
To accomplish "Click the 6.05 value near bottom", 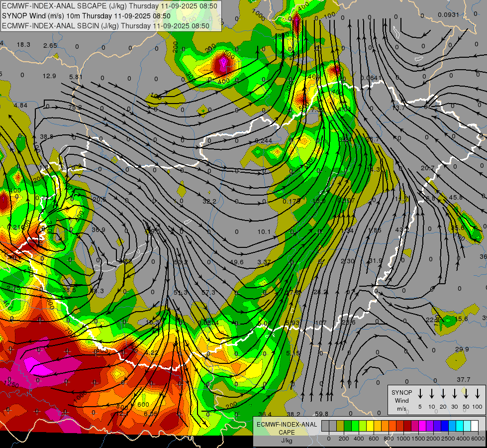I will [x=150, y=414].
